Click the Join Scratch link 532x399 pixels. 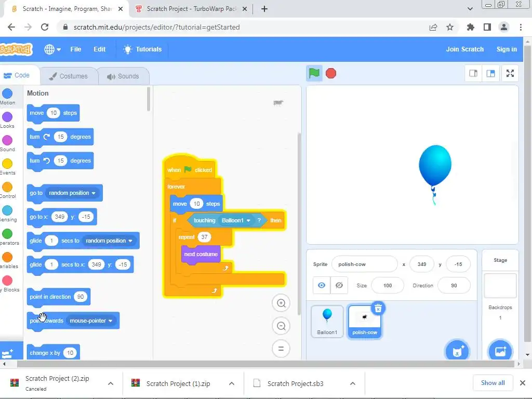pyautogui.click(x=464, y=49)
